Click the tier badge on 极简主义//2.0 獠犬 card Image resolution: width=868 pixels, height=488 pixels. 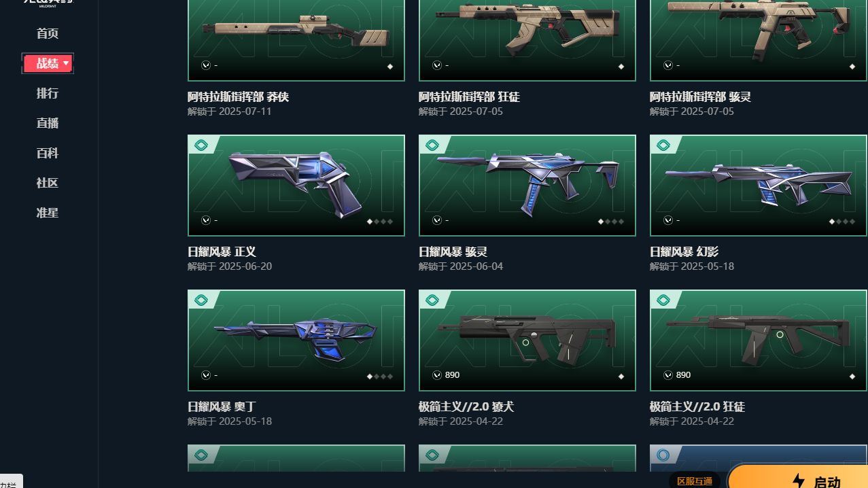[x=432, y=300]
